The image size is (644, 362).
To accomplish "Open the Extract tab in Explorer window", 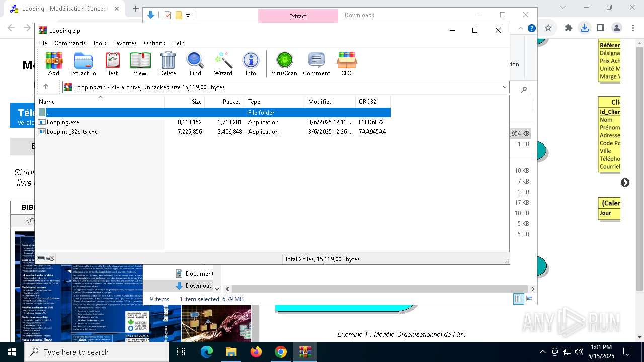I will point(298,16).
